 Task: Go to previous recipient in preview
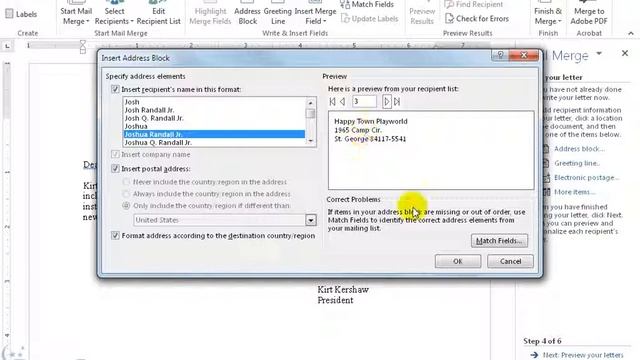[343, 102]
